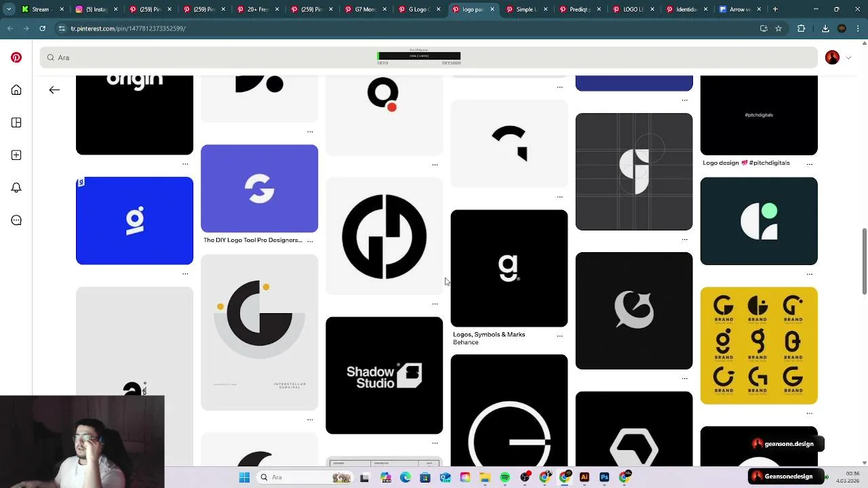
Task: Bookmark this page with the star icon
Action: point(778,28)
